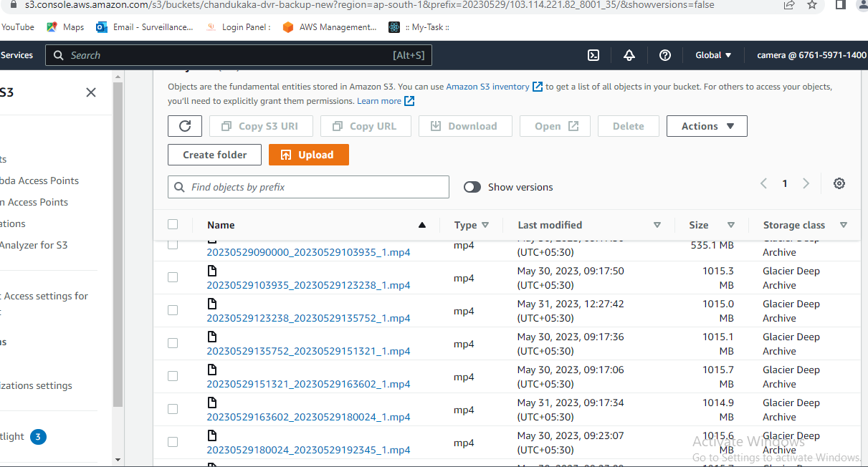Click file icon above 20230529135752_20230529151321_1.mp4
This screenshot has width=868, height=467.
pos(212,337)
